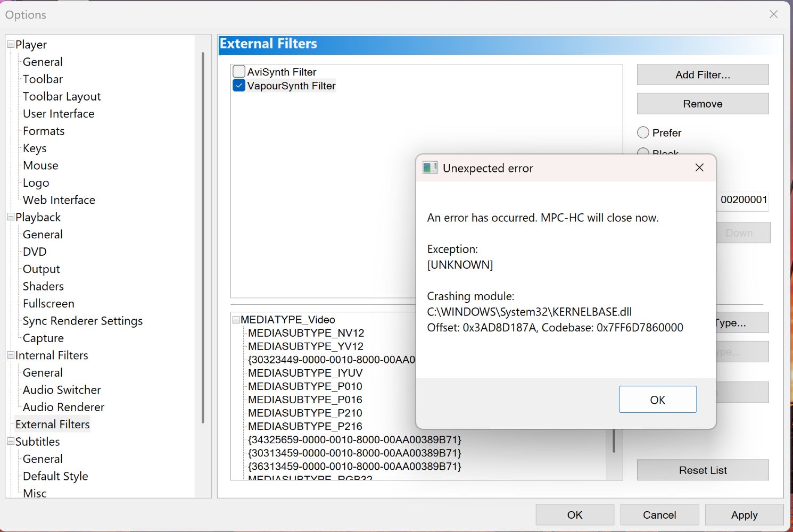Select the Internal Filters category label
The width and height of the screenshot is (793, 532).
click(52, 355)
